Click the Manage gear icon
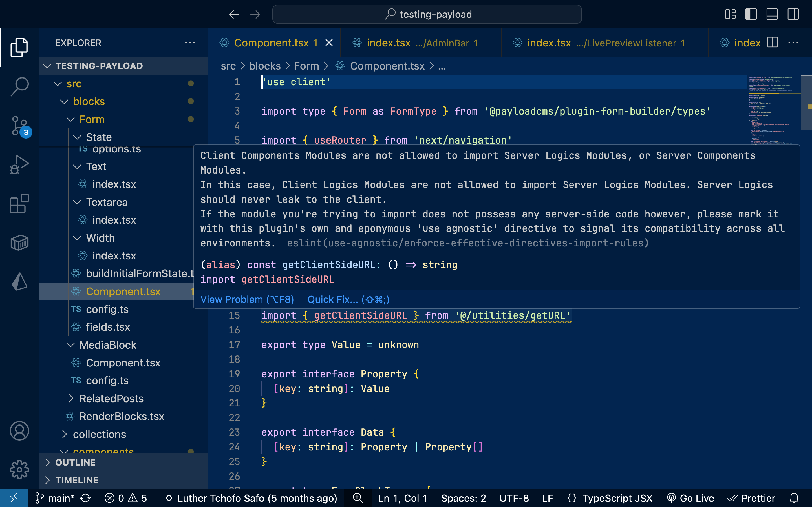This screenshot has height=507, width=812. tap(19, 470)
